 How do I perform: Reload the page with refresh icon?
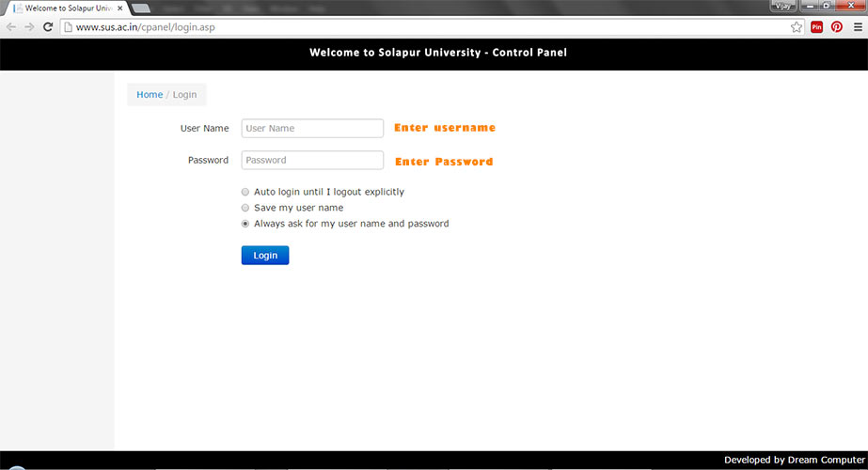pyautogui.click(x=48, y=27)
